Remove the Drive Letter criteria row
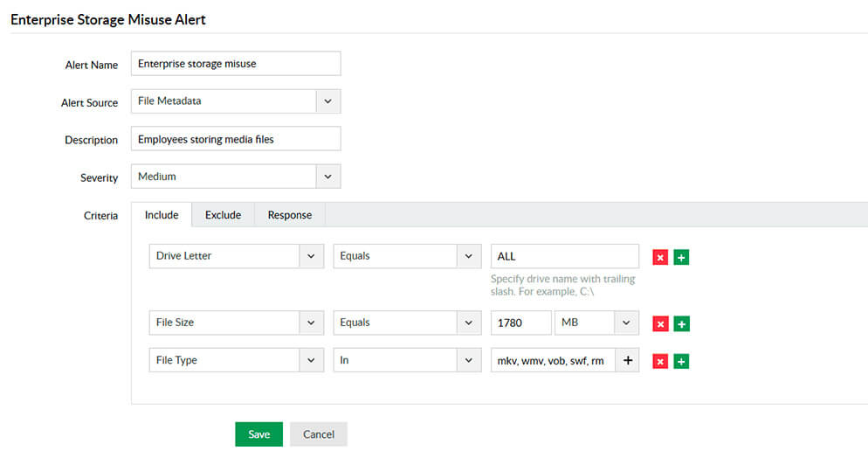868x451 pixels. pyautogui.click(x=660, y=257)
